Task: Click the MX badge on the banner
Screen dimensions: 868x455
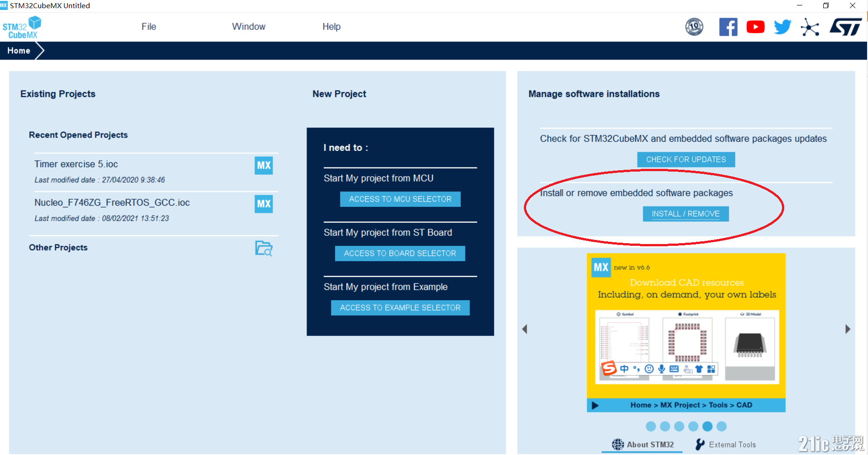Action: pyautogui.click(x=601, y=267)
